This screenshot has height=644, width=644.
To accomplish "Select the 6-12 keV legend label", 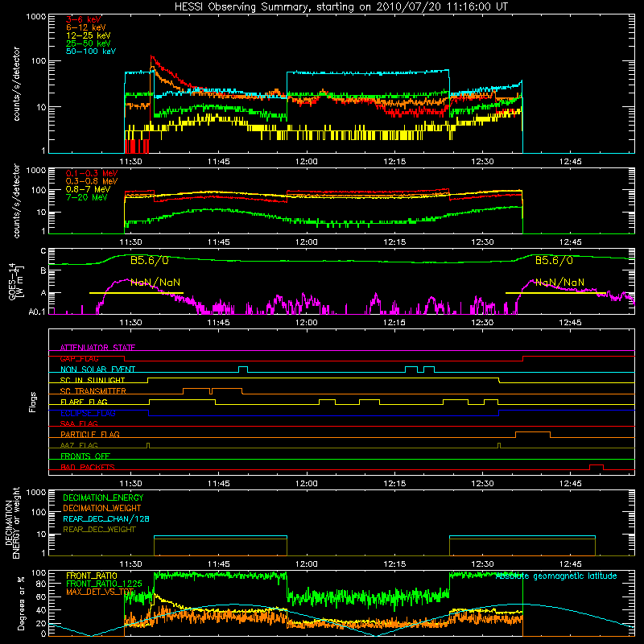I will click(86, 27).
